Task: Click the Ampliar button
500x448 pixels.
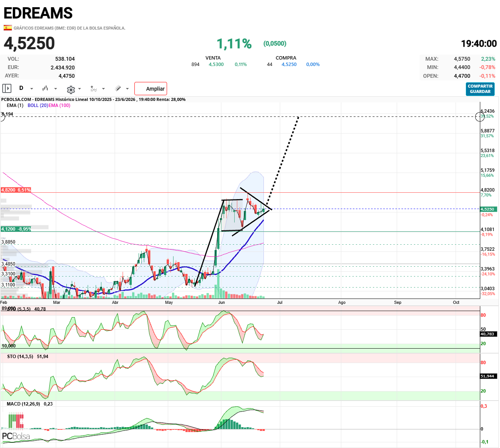Action: click(x=151, y=88)
